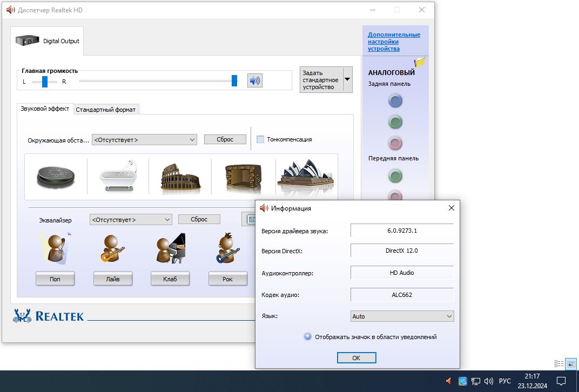Expand the default device dropdown arrow
This screenshot has height=392, width=579.
(347, 79)
